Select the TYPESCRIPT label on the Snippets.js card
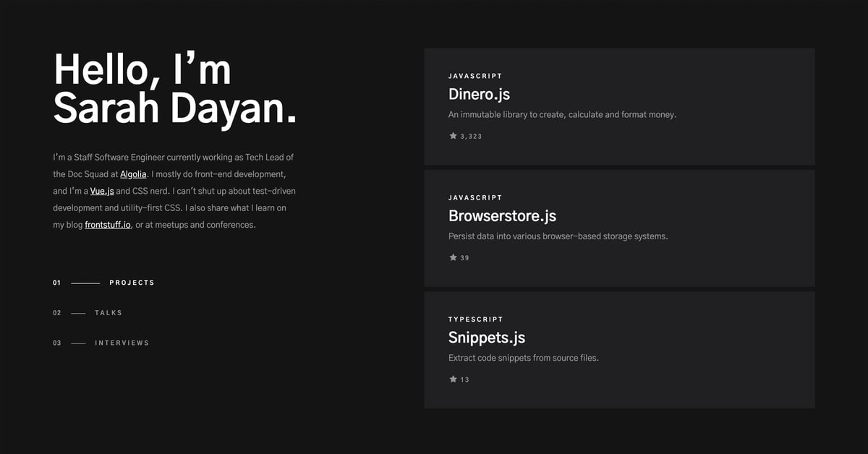868x454 pixels. coord(475,319)
